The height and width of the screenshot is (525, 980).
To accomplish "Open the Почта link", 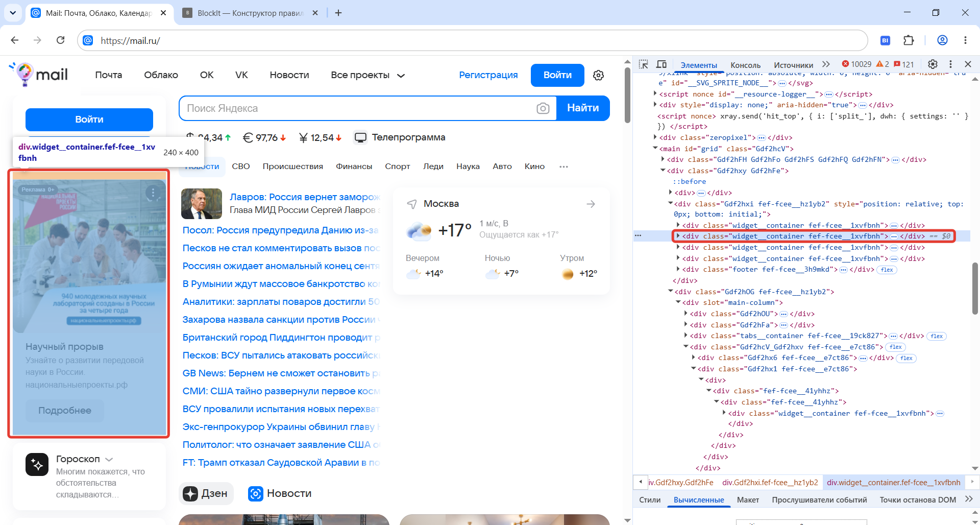I will [109, 75].
